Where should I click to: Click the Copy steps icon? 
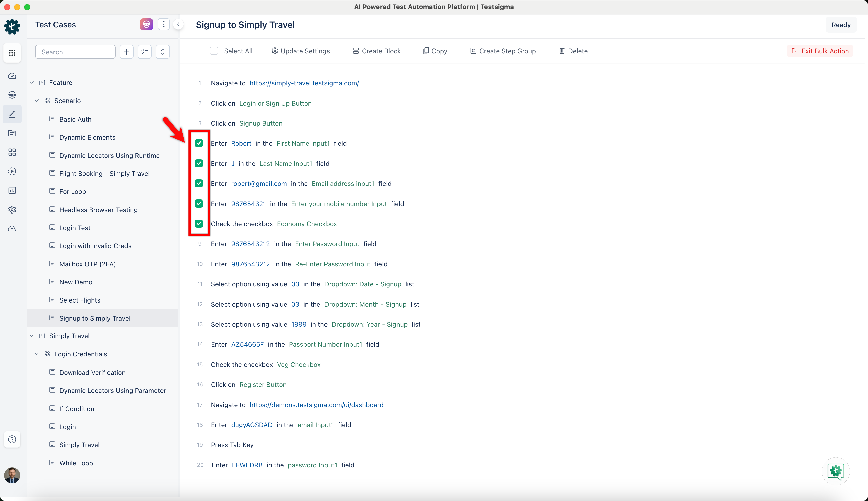426,51
